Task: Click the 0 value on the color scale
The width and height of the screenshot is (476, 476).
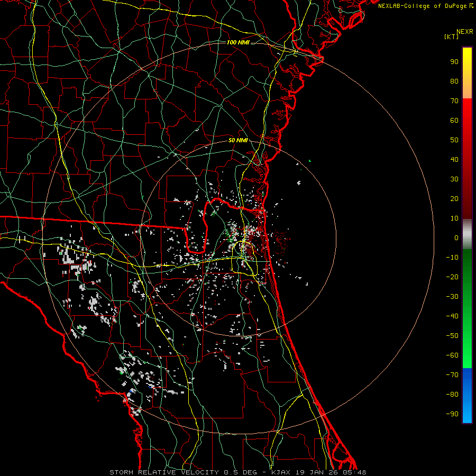Action: click(456, 237)
